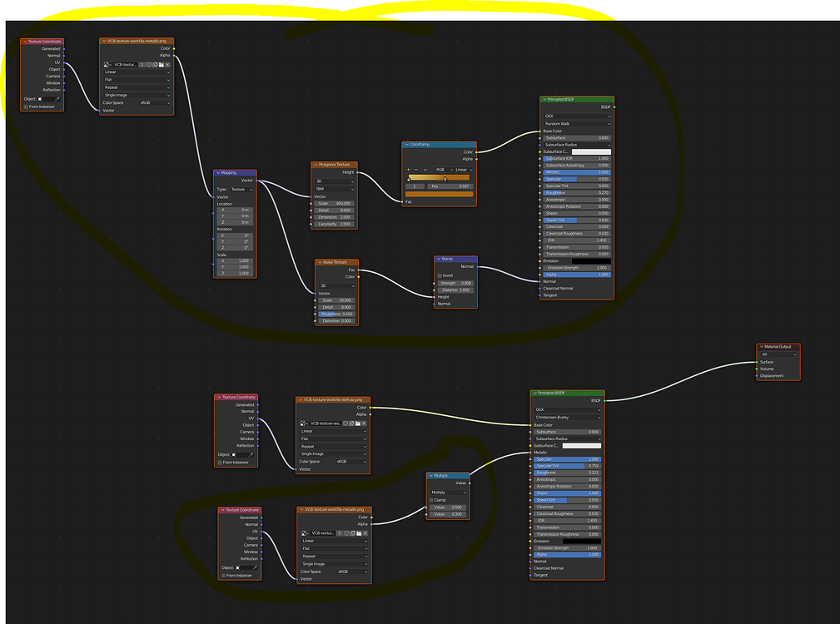Click new image copy icon in diffuse.png node
The width and height of the screenshot is (840, 624).
click(352, 423)
